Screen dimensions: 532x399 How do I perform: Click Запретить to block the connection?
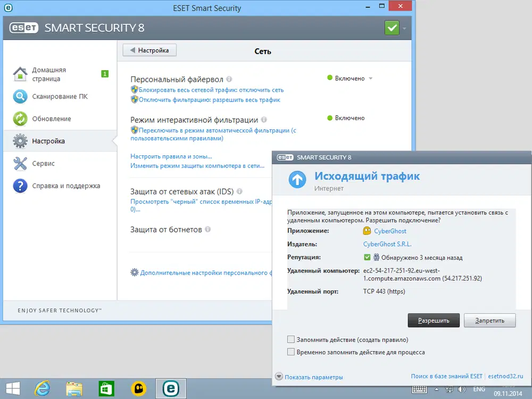point(489,320)
